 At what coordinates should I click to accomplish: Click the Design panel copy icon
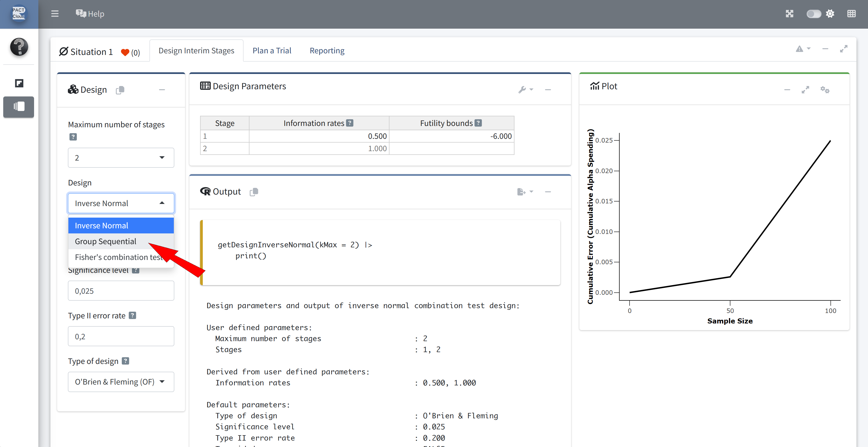click(x=120, y=90)
